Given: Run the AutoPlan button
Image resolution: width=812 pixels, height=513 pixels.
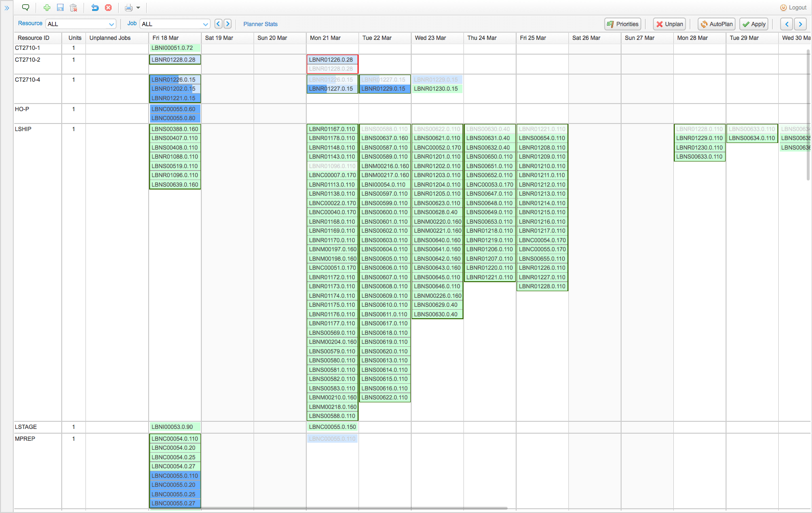Looking at the screenshot, I should click(x=717, y=24).
